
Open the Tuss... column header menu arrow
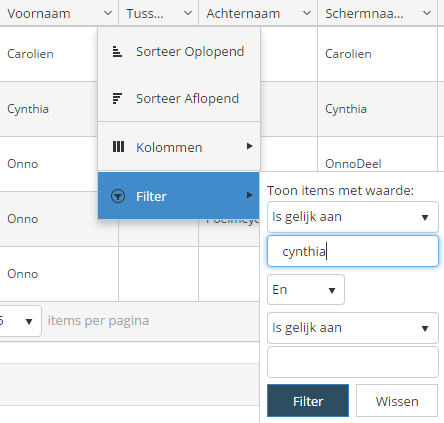point(188,13)
